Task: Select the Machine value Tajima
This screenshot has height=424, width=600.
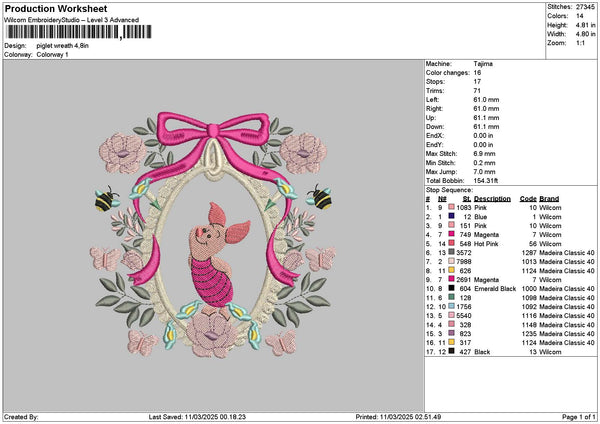Action: (483, 64)
